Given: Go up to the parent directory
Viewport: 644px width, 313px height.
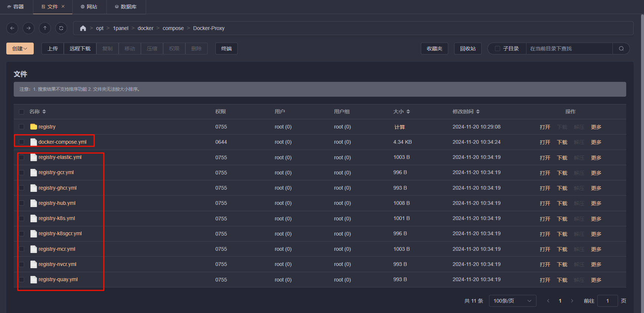Looking at the screenshot, I should tap(45, 28).
